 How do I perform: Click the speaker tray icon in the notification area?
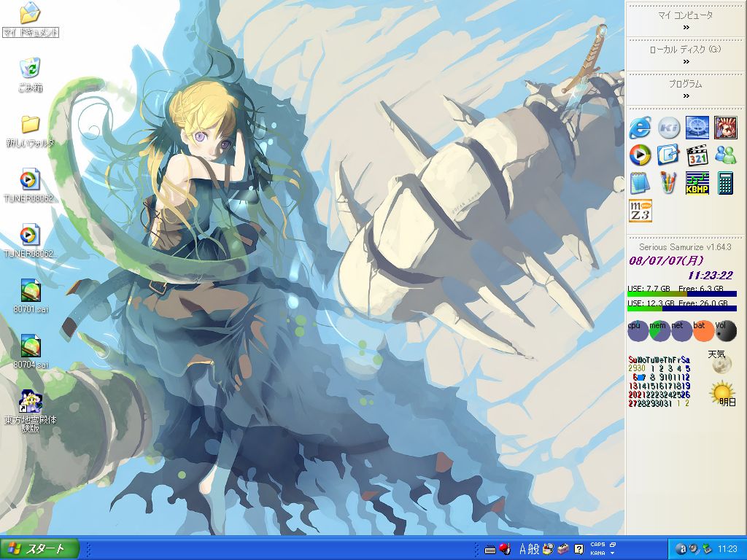(x=694, y=549)
